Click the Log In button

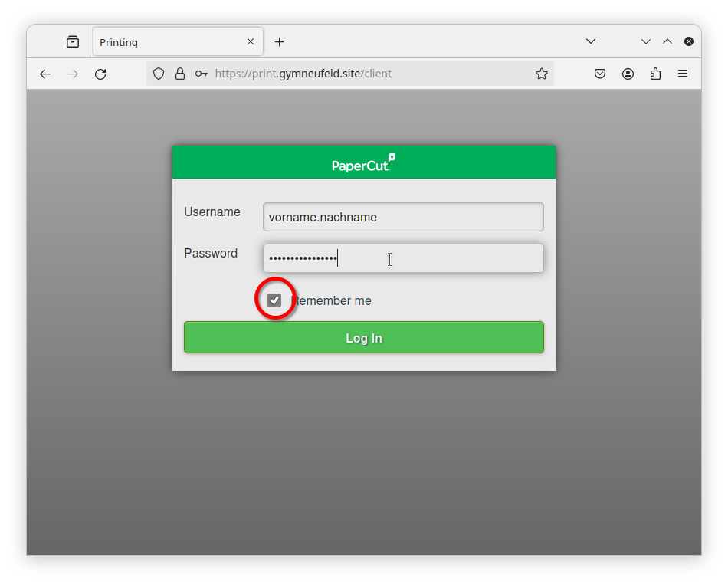click(363, 337)
